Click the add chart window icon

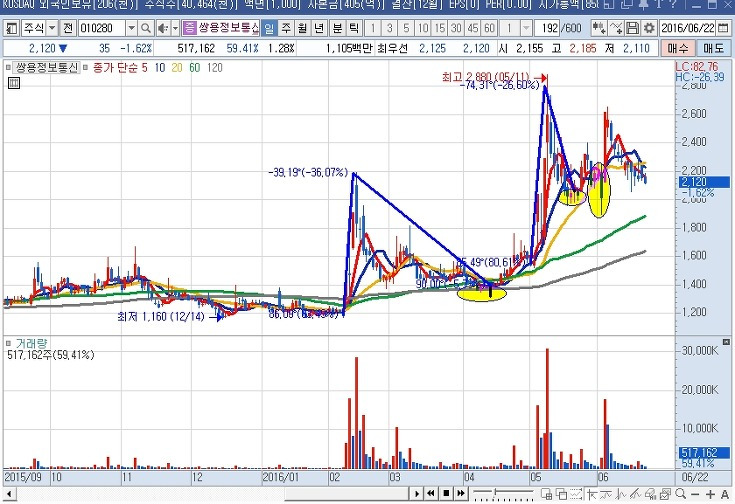pos(546,494)
